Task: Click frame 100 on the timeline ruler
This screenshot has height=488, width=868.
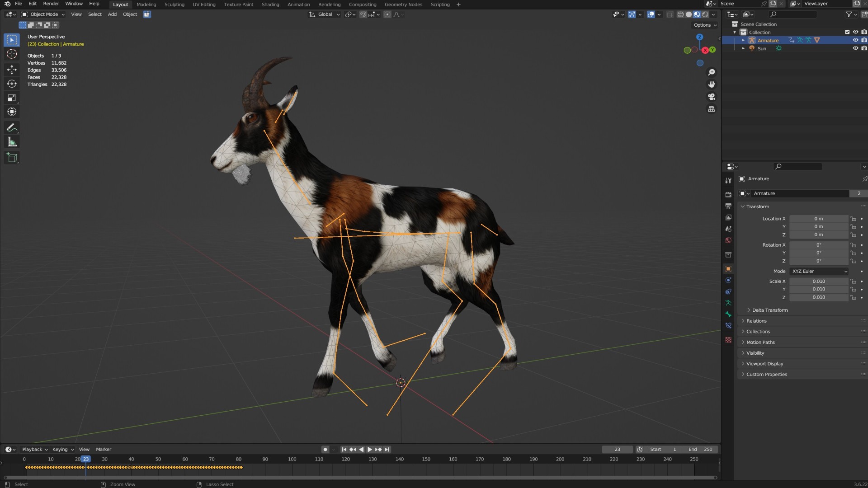Action: point(292,459)
